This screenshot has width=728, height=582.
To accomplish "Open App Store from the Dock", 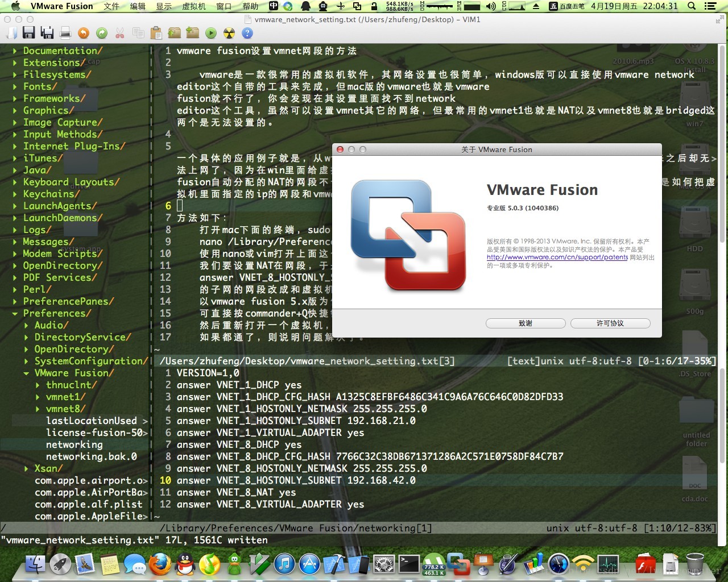I will [309, 564].
